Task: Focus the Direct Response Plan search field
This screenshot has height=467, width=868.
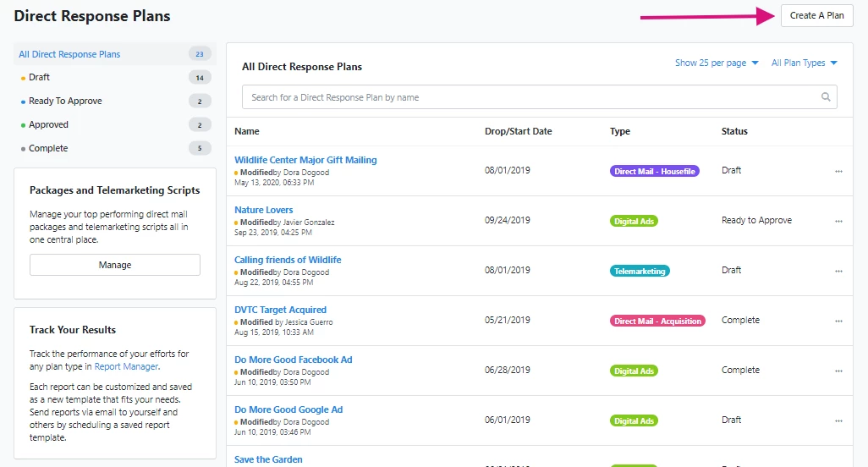Action: tap(539, 97)
